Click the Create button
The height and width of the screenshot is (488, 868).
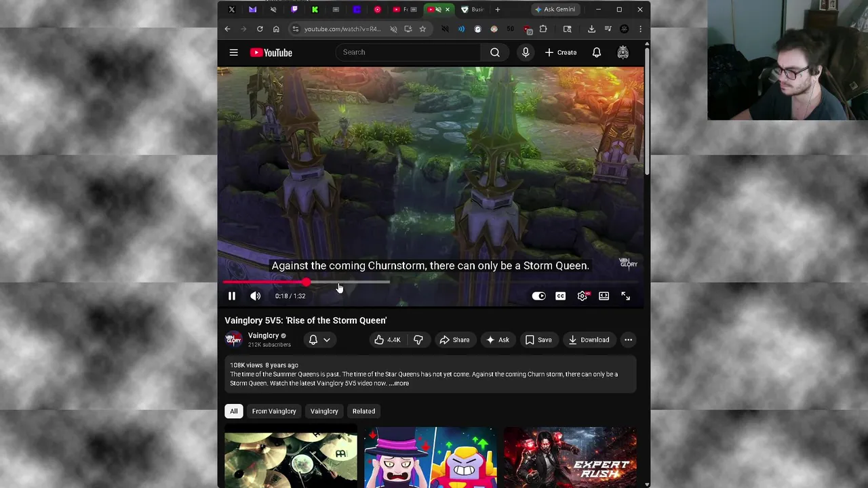click(x=561, y=52)
